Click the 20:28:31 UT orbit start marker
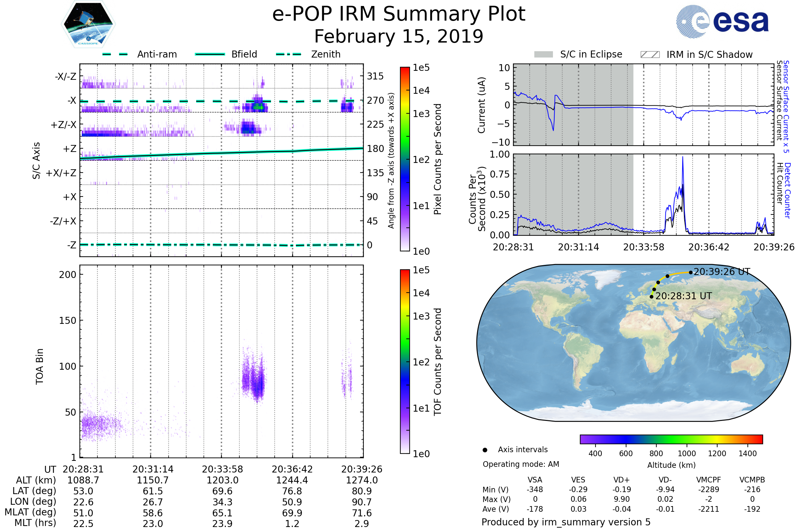Viewport: 798px width, 532px height. click(x=651, y=297)
